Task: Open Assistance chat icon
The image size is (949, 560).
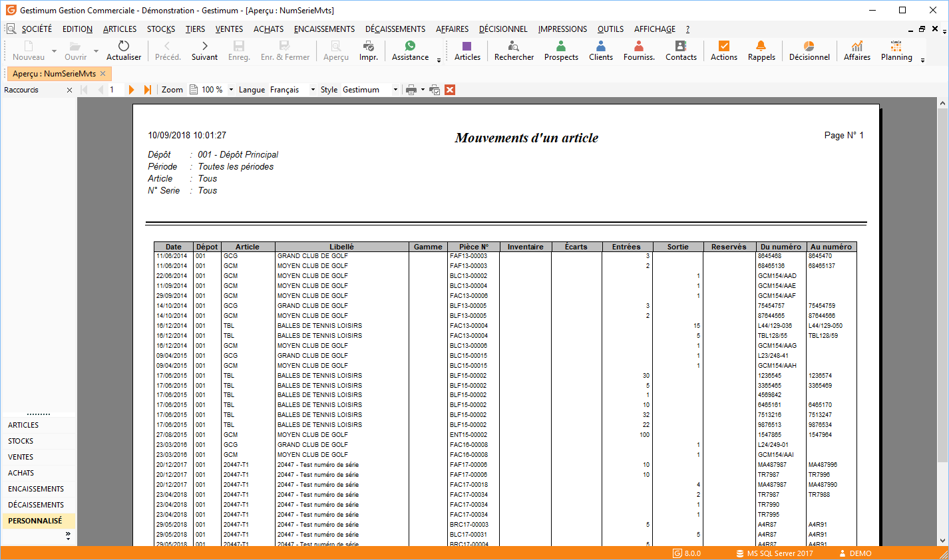Action: click(x=410, y=46)
